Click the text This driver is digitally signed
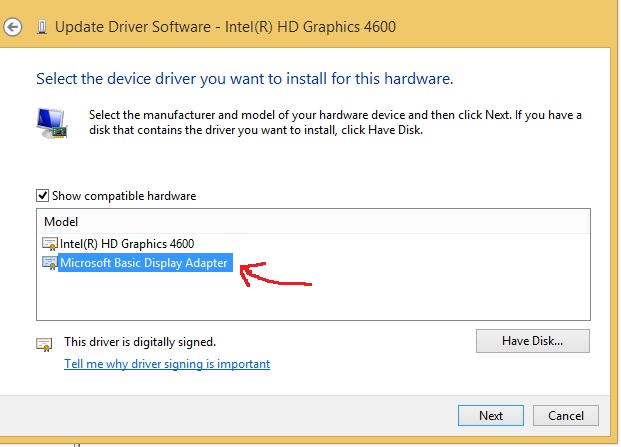Screen dimensions: 621x447 click(140, 342)
